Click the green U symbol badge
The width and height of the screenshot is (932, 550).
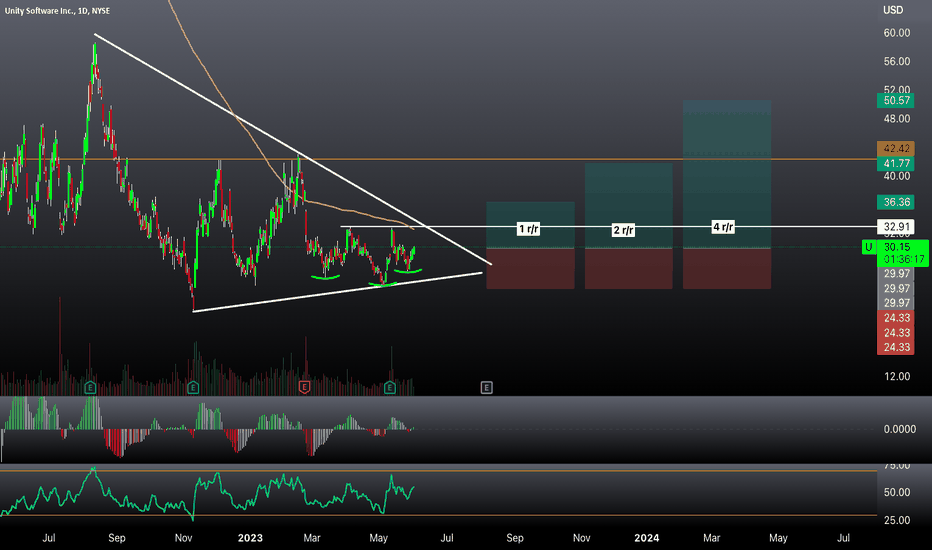(868, 247)
